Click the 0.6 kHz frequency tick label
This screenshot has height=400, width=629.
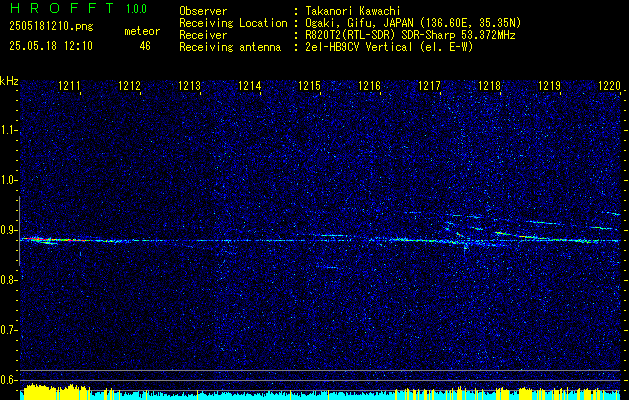(x=7, y=380)
